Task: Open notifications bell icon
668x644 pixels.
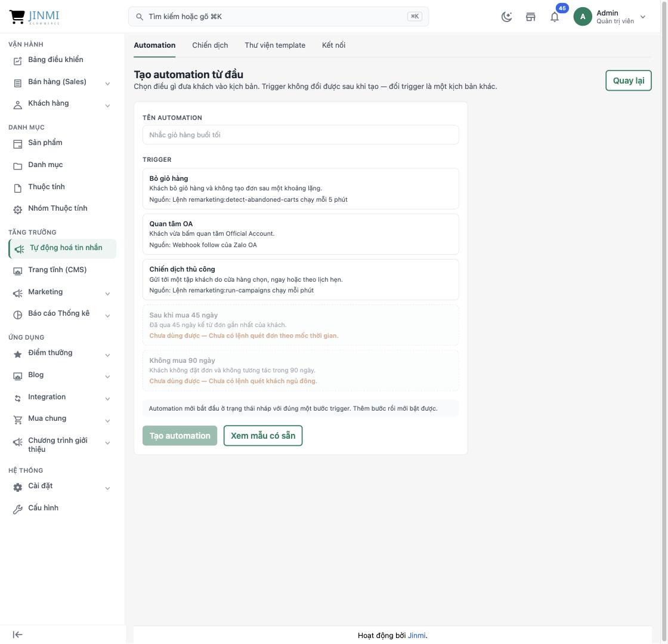Action: pyautogui.click(x=554, y=17)
